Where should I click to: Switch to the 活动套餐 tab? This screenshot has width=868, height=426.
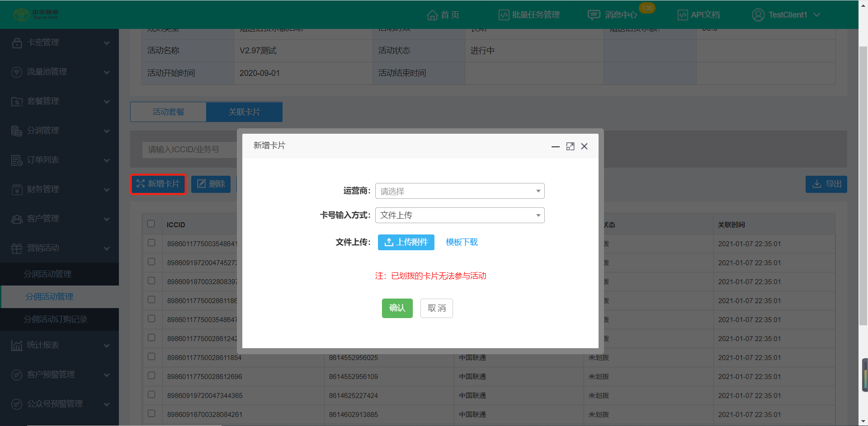[168, 112]
